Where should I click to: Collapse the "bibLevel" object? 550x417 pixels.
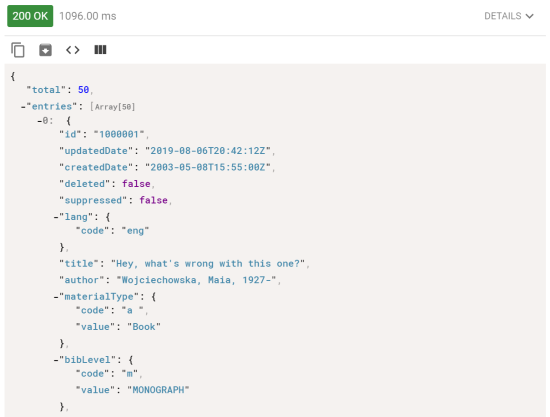coord(56,360)
